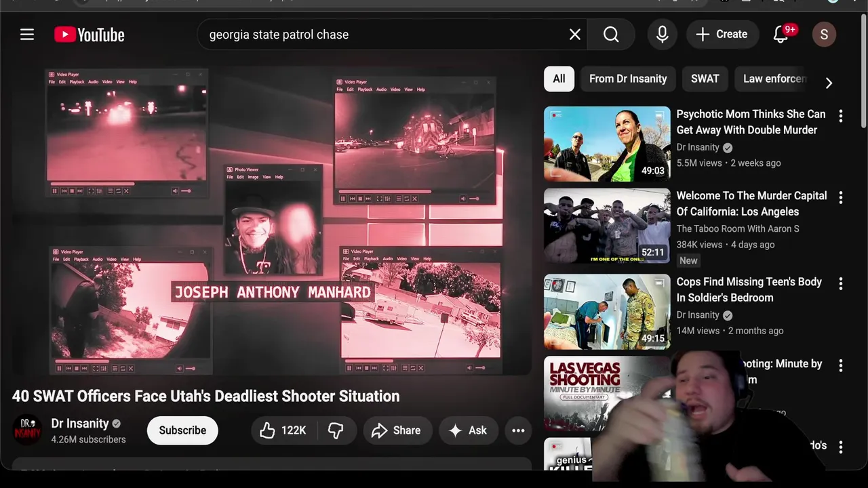Click video title 40 SWAT Officers text
Screen dimensions: 868x488
tap(205, 396)
